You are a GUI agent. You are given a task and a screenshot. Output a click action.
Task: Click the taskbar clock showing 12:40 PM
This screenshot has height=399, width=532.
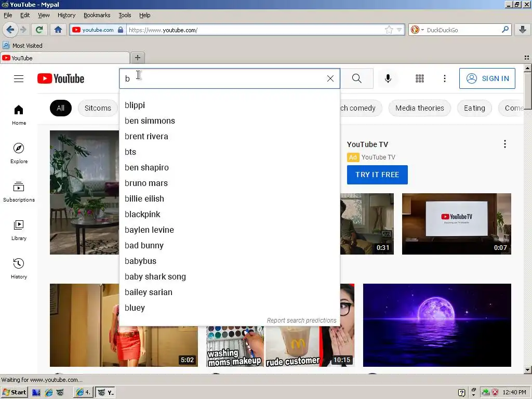click(514, 392)
